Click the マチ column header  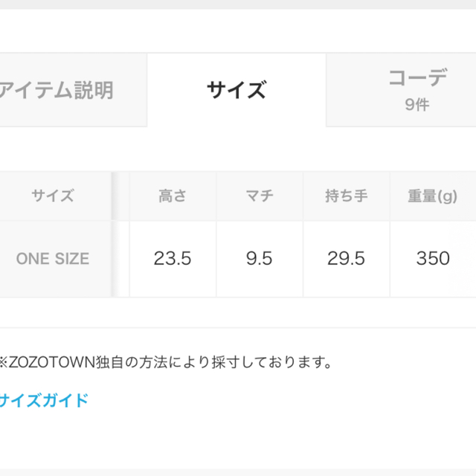click(260, 196)
